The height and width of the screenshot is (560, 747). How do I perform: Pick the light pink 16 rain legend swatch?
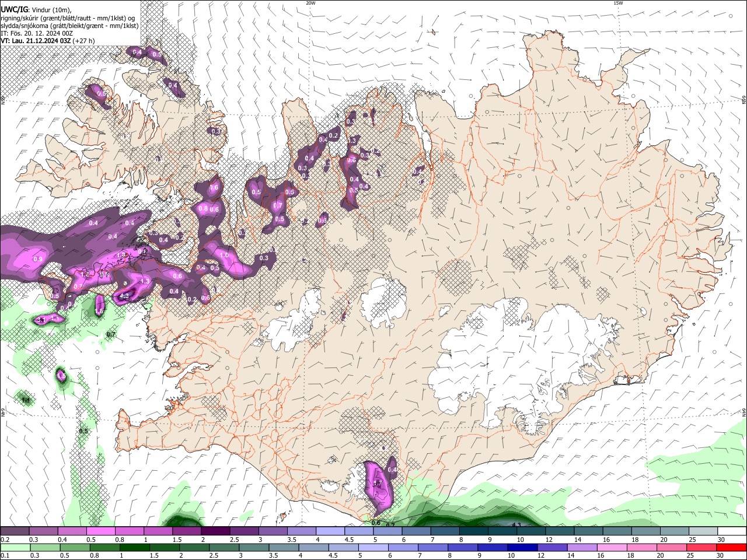pyautogui.click(x=612, y=547)
